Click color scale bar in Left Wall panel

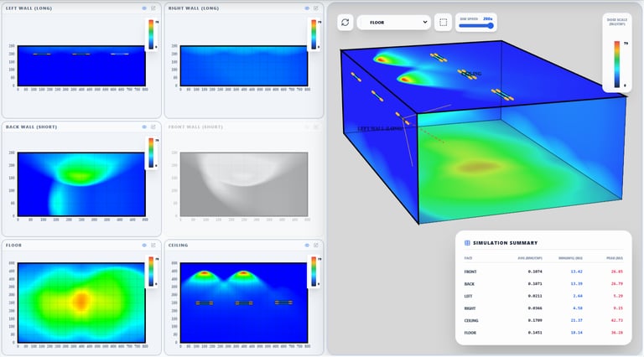(151, 34)
